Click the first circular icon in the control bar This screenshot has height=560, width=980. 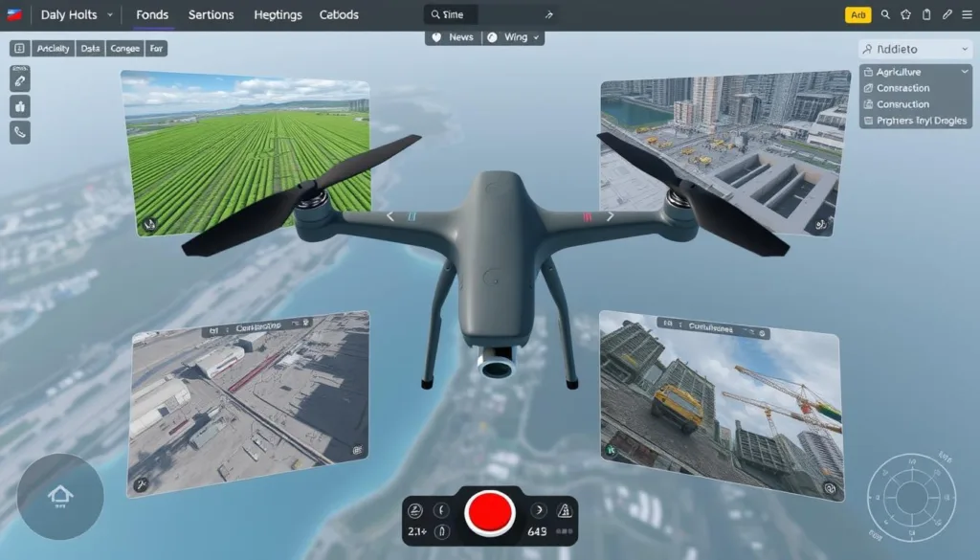pyautogui.click(x=415, y=510)
